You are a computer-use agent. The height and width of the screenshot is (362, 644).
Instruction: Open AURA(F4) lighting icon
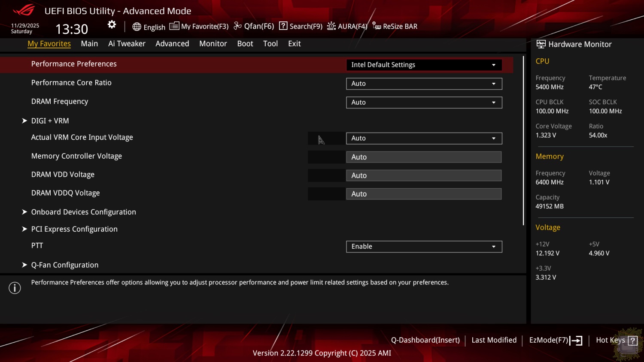(x=331, y=26)
